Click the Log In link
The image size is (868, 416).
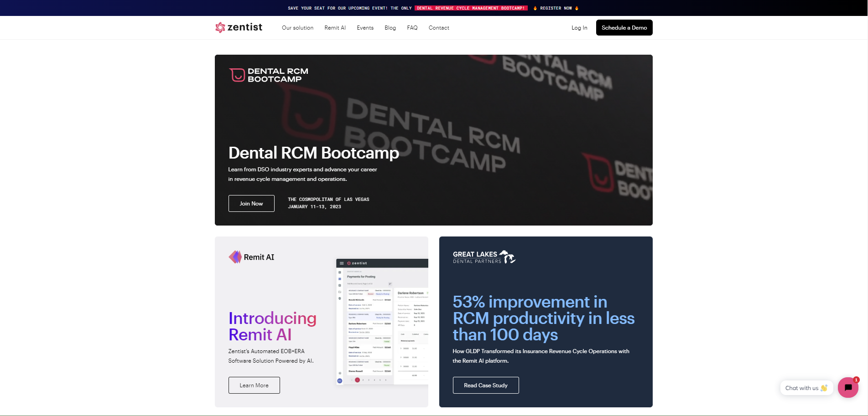[579, 28]
